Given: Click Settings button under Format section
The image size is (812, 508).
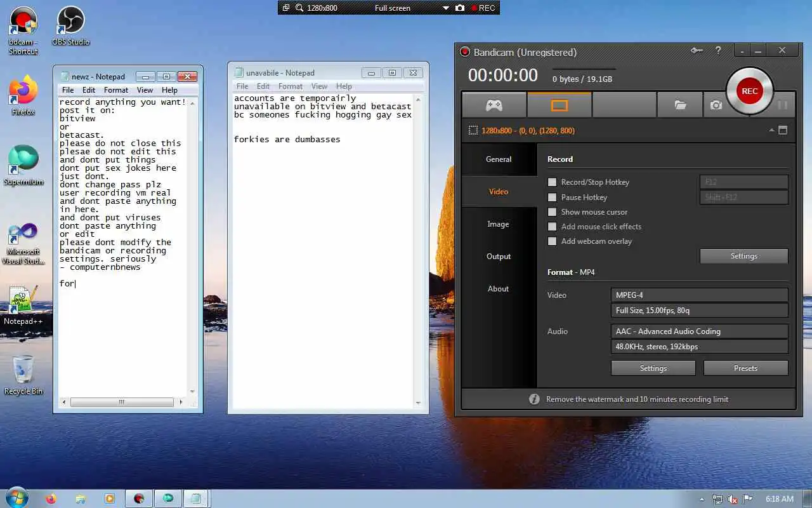Looking at the screenshot, I should click(x=653, y=368).
